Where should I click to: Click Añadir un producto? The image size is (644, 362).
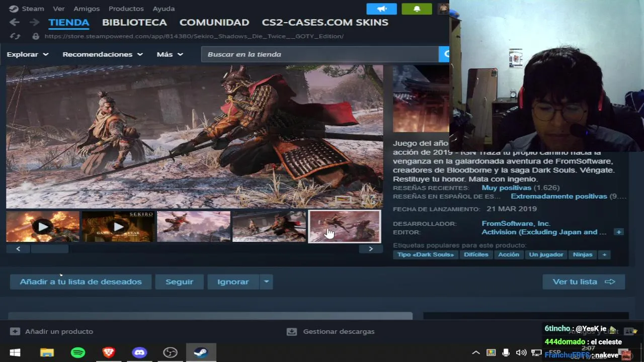(51, 331)
